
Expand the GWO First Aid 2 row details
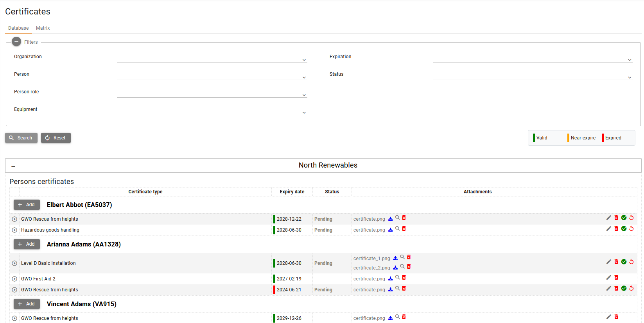click(x=14, y=279)
